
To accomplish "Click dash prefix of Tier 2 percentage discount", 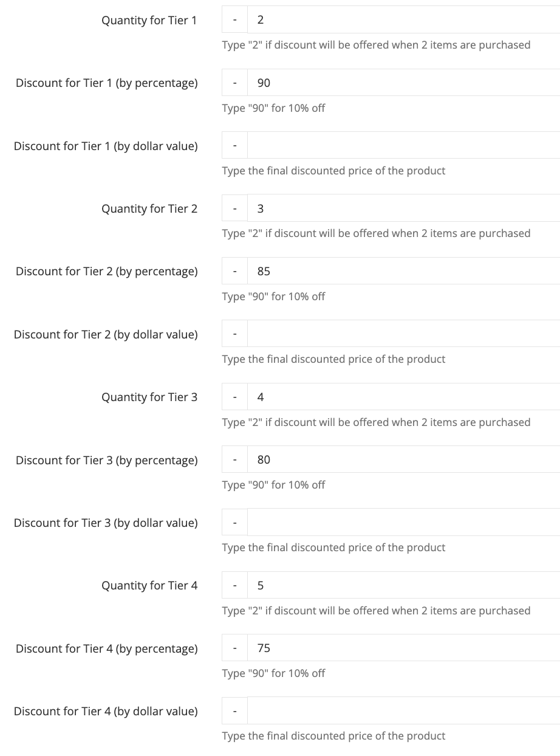I will coord(234,271).
